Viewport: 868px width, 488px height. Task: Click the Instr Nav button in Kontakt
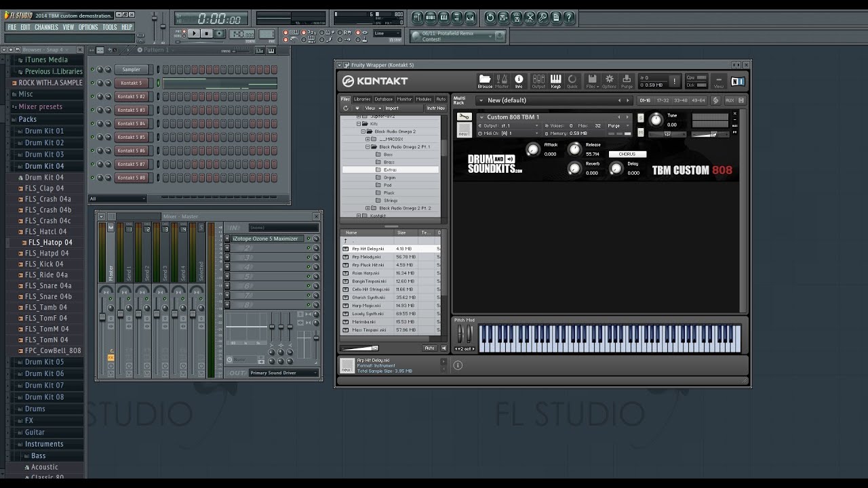click(x=435, y=108)
